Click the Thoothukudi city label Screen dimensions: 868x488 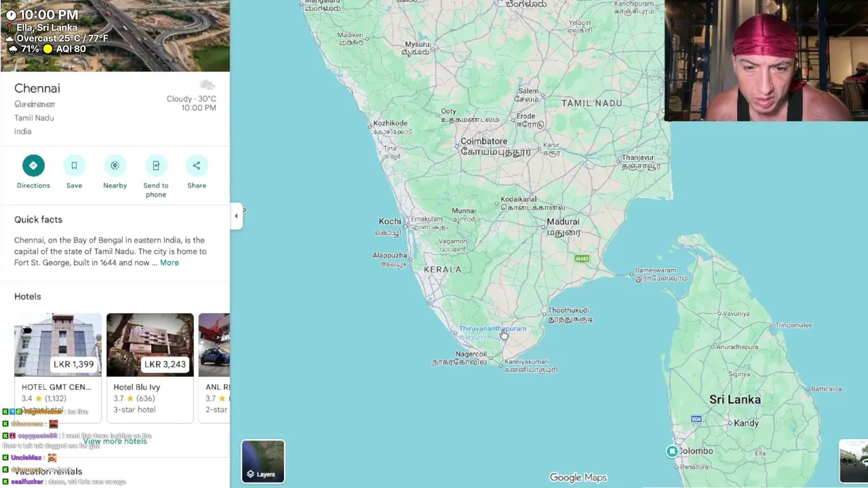[568, 310]
